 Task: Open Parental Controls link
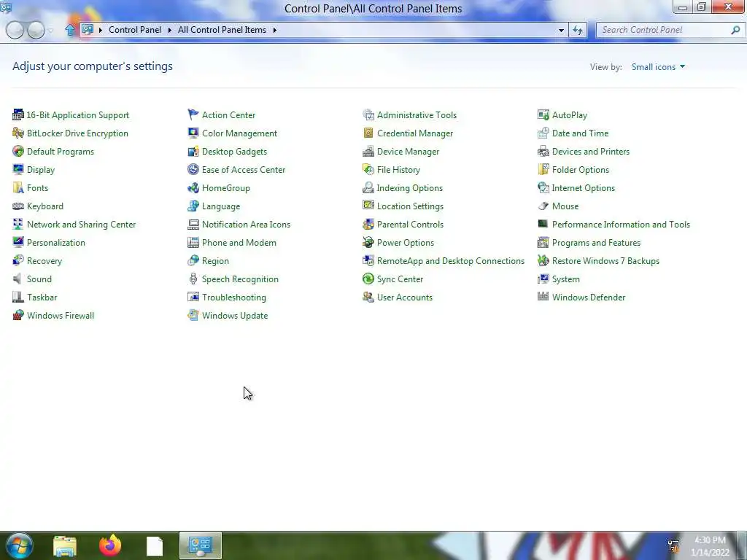410,225
